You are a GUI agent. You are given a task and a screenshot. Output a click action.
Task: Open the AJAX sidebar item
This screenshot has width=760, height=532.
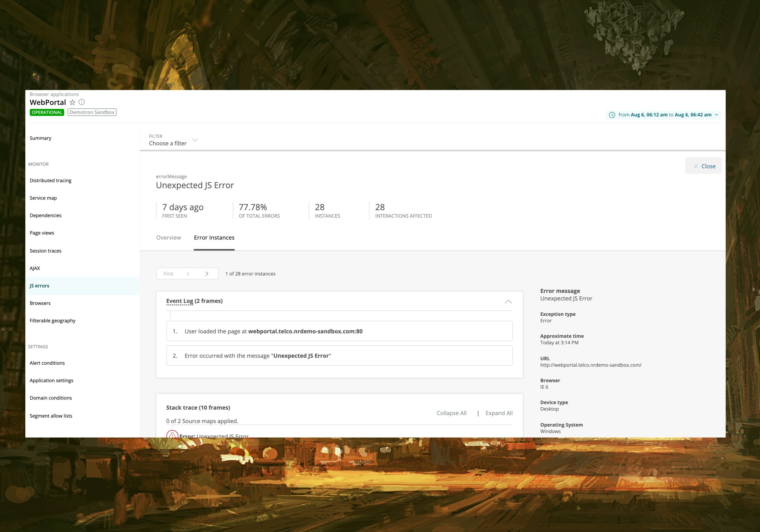[35, 269]
